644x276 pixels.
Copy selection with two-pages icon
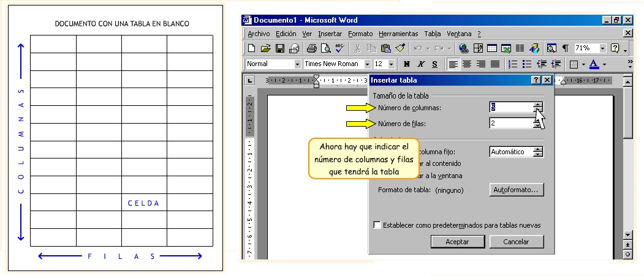coord(371,48)
